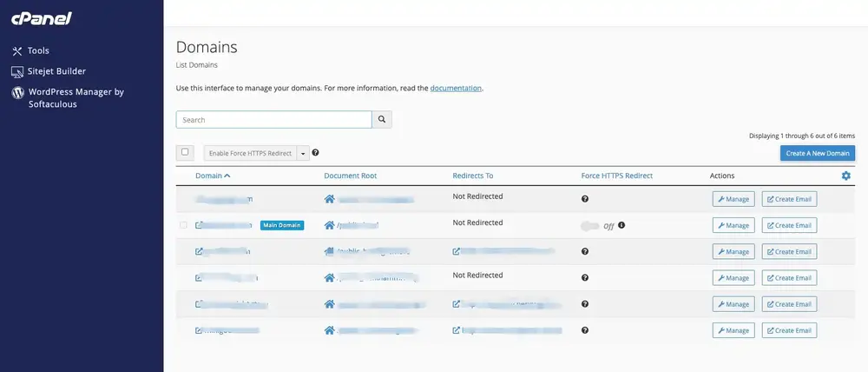
Task: Expand the Force HTTPS Redirect dropdown arrow
Action: click(x=303, y=153)
